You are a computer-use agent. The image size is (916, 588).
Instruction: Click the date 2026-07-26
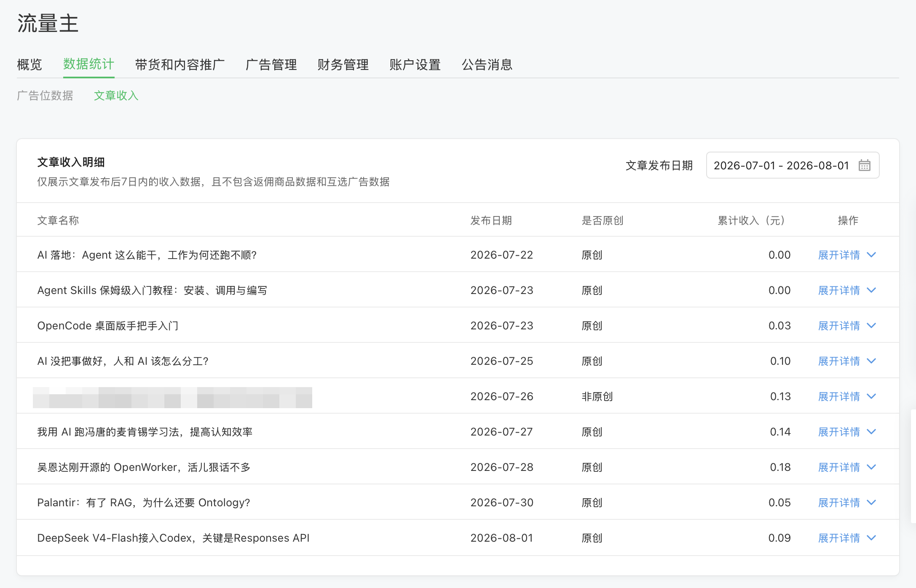point(502,396)
